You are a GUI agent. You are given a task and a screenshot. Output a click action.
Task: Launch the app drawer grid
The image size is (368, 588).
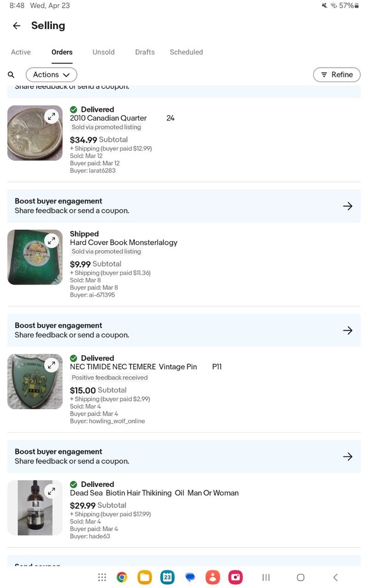102,577
